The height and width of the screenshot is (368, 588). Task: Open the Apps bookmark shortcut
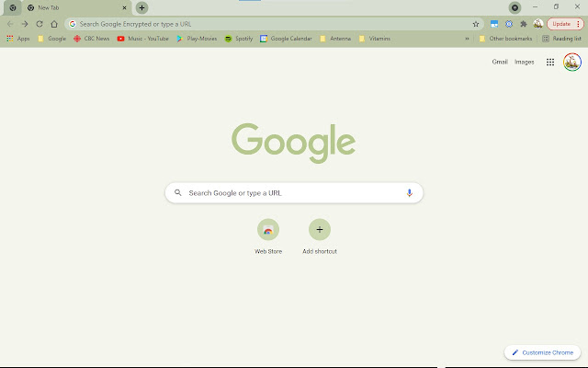18,39
